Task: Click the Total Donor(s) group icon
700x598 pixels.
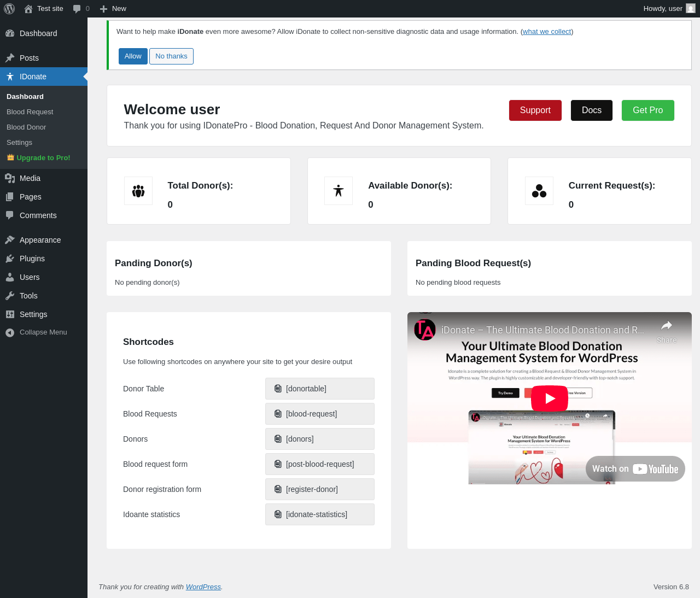Action: click(138, 191)
